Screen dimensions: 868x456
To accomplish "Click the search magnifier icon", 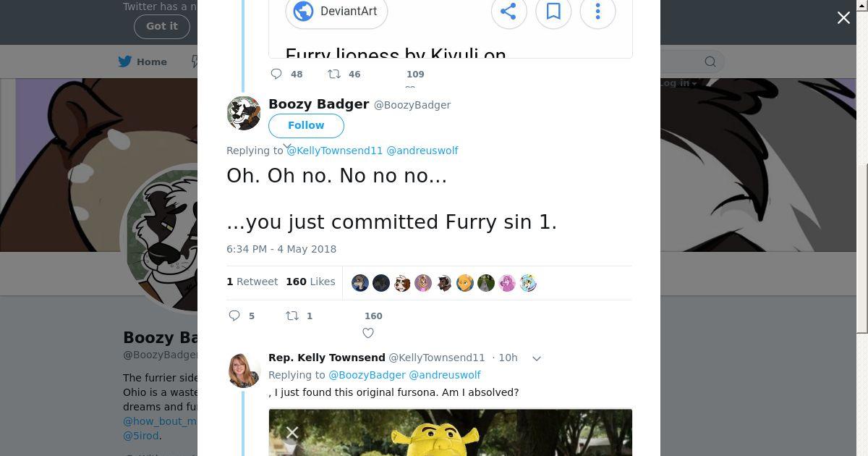I will click(710, 62).
